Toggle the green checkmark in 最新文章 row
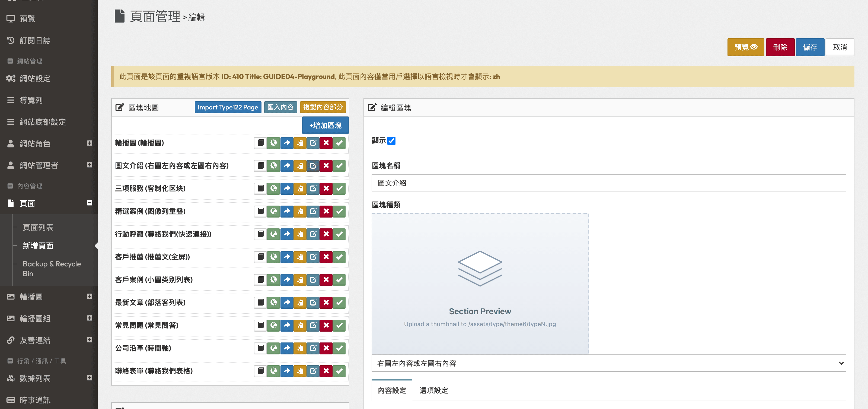 [x=339, y=303]
